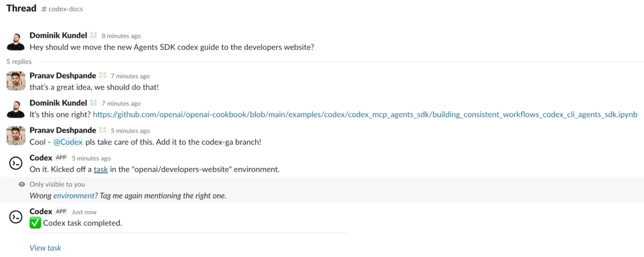Click the 'Codex task completed.' text
The width and height of the screenshot is (644, 257).
point(83,223)
